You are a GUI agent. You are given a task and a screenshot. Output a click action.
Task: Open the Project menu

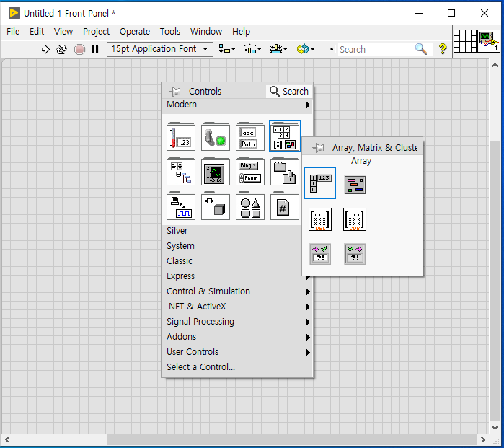pos(96,32)
